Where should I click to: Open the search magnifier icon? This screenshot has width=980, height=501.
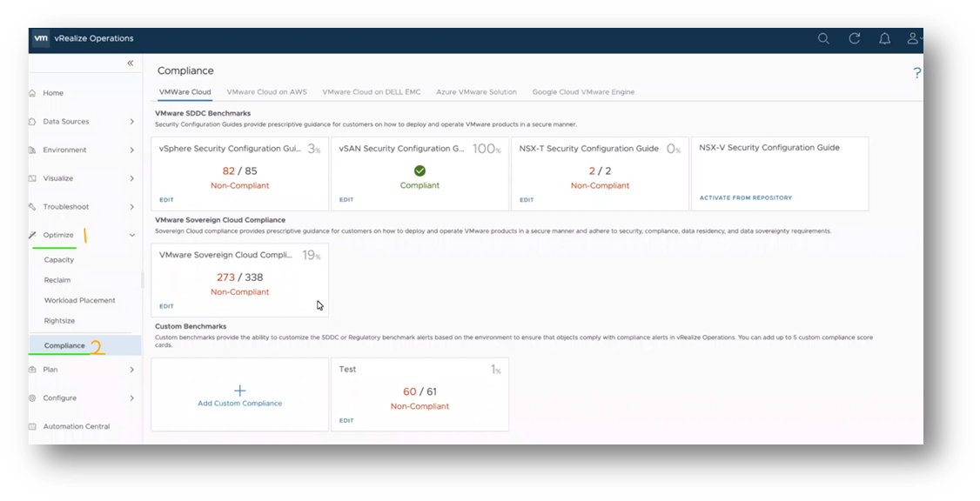(823, 39)
